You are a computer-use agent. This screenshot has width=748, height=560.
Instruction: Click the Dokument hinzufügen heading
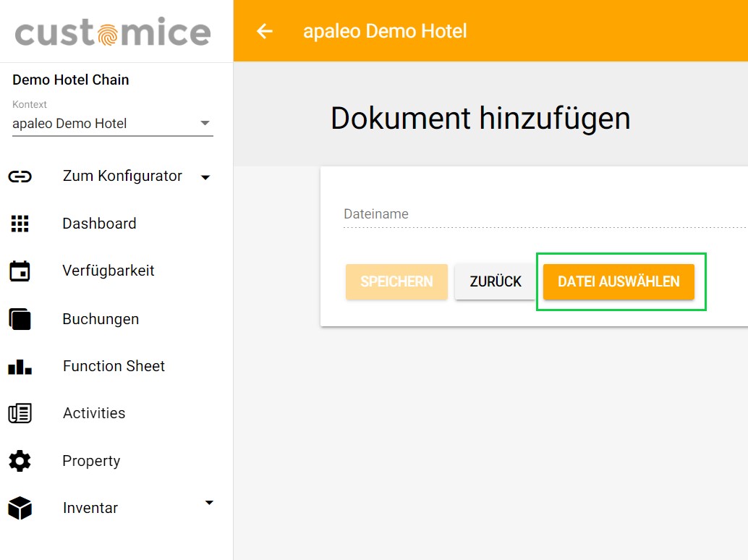[x=480, y=119]
